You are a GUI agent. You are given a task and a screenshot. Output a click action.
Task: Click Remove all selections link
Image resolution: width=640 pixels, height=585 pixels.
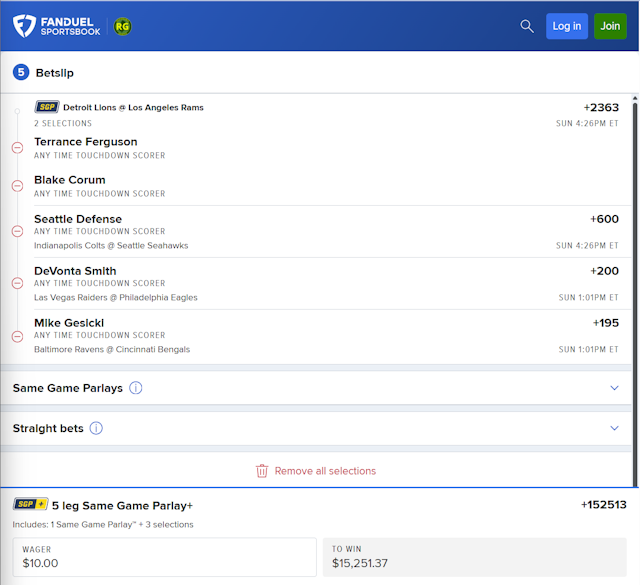[325, 471]
